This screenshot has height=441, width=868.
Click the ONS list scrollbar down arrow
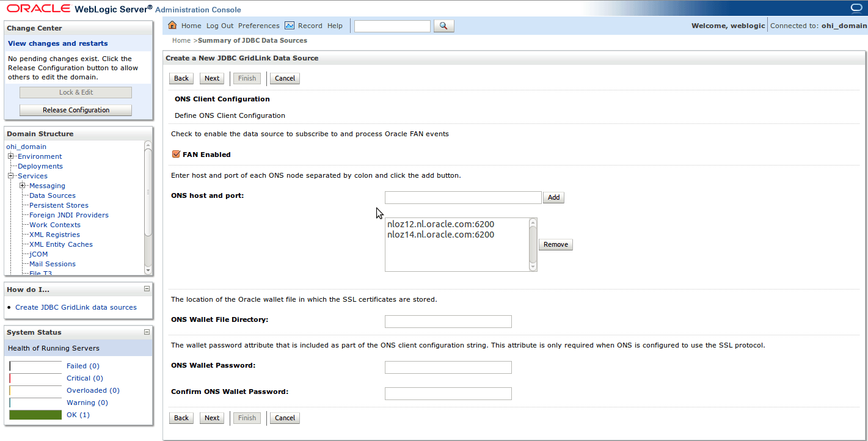coord(533,267)
